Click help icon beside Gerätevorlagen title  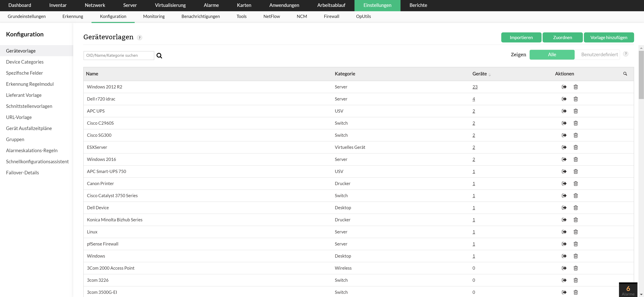(140, 38)
